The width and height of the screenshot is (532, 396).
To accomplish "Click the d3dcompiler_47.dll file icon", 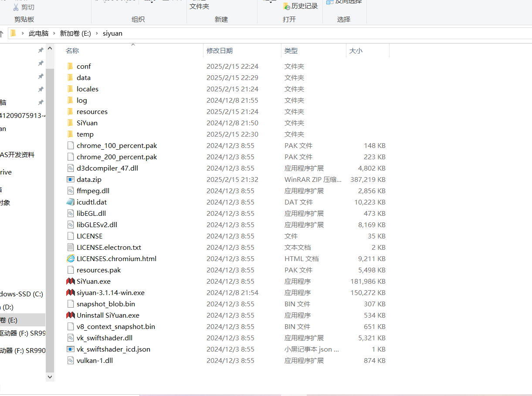I will click(x=70, y=168).
